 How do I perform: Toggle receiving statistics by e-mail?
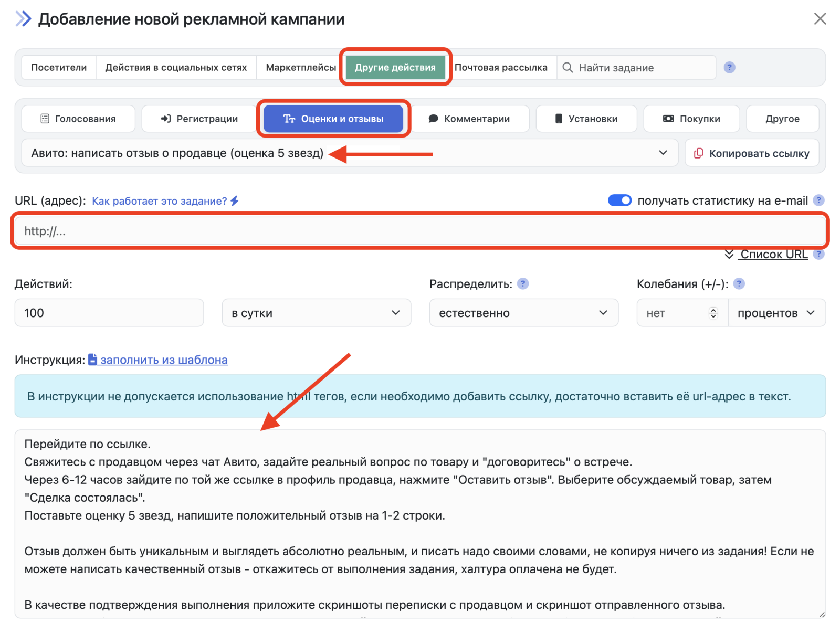pos(619,200)
